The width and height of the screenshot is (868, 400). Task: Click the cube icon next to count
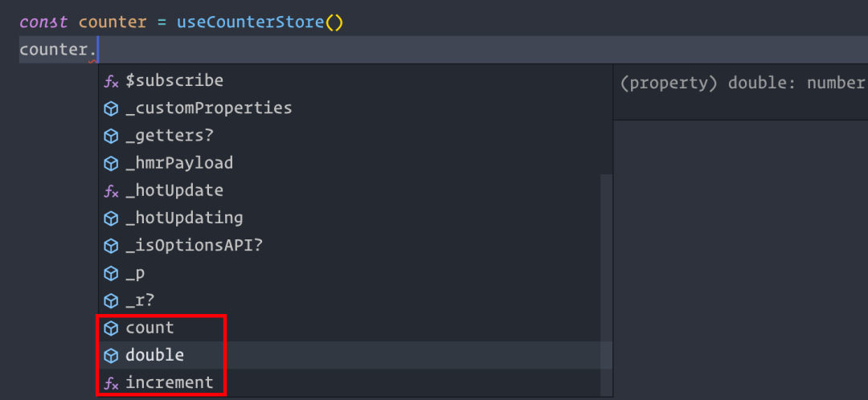(112, 328)
